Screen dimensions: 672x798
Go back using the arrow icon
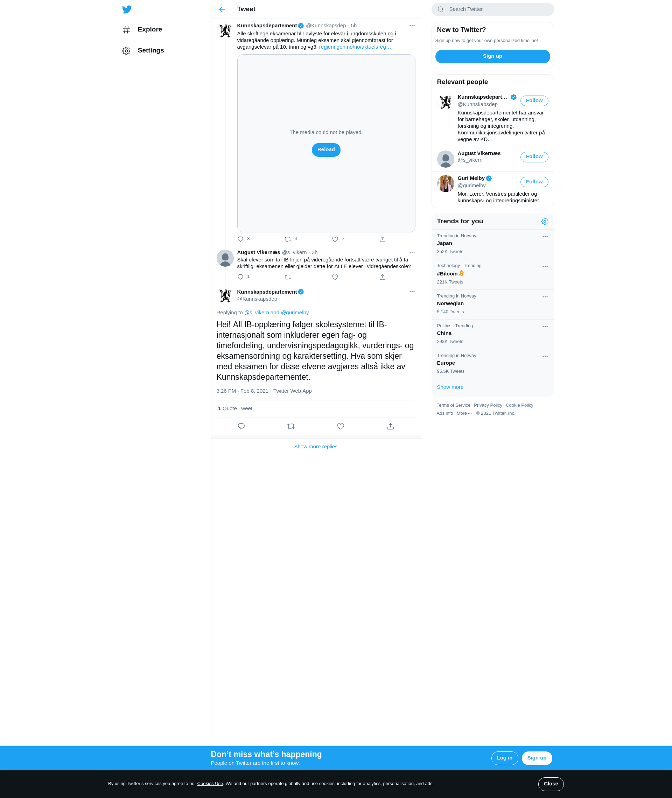click(222, 9)
